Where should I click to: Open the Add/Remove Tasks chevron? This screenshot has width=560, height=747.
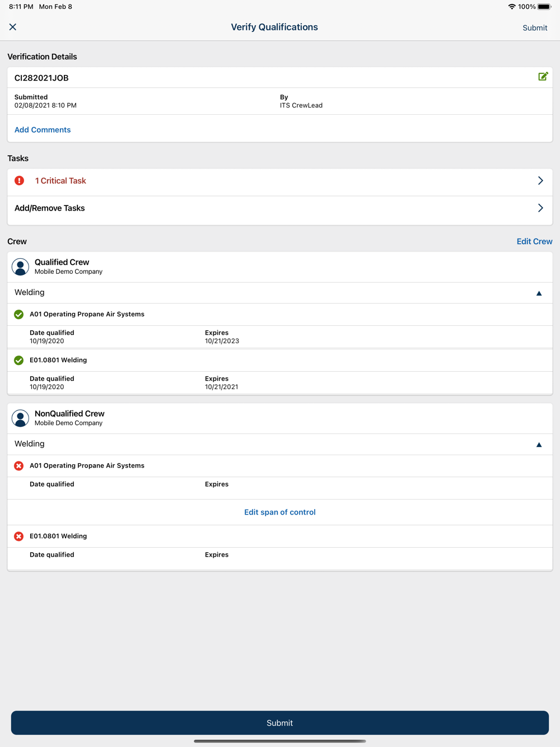click(540, 208)
